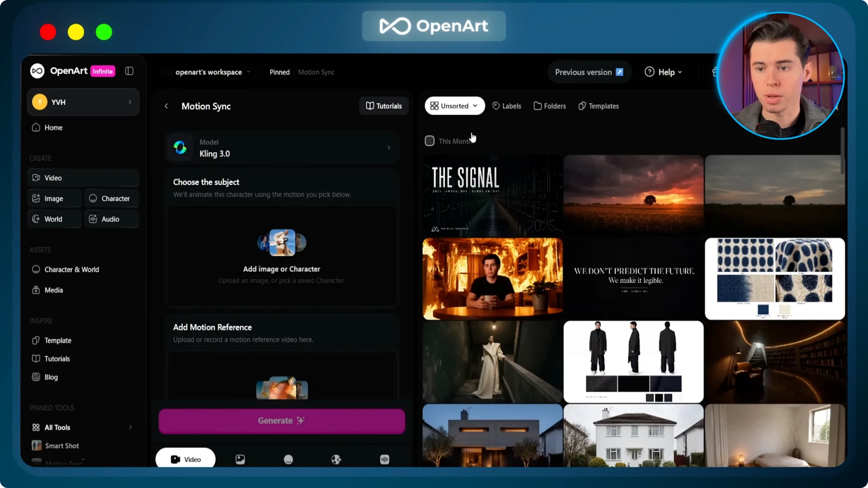Open black outfit turnaround thumbnail
This screenshot has width=868, height=488.
tap(633, 361)
